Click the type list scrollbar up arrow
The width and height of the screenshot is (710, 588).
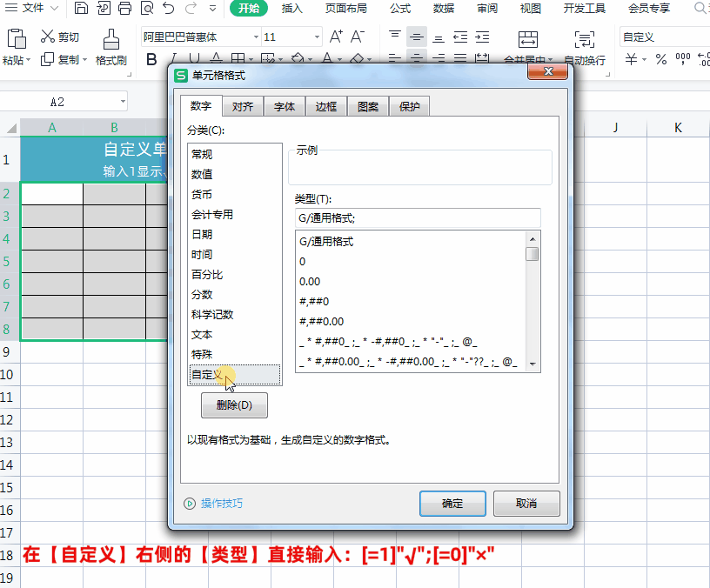pyautogui.click(x=532, y=239)
